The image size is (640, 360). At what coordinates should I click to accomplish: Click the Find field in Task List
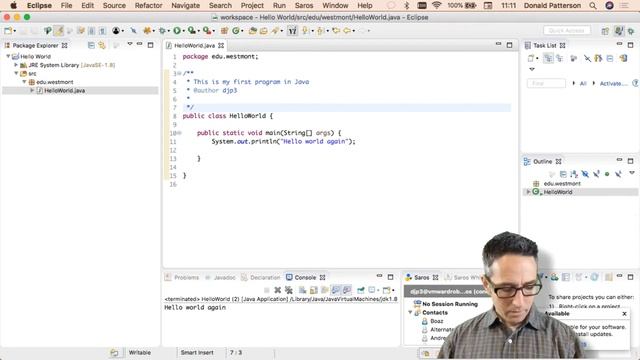click(546, 83)
